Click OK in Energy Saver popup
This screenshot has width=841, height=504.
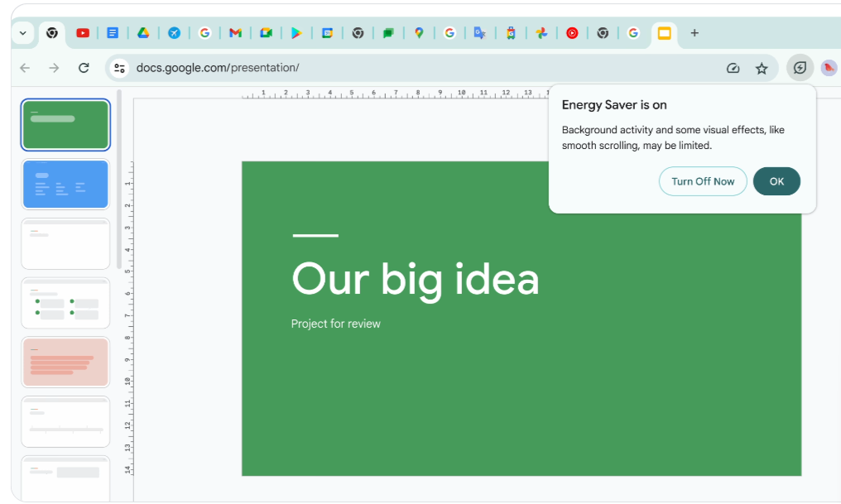coord(776,181)
